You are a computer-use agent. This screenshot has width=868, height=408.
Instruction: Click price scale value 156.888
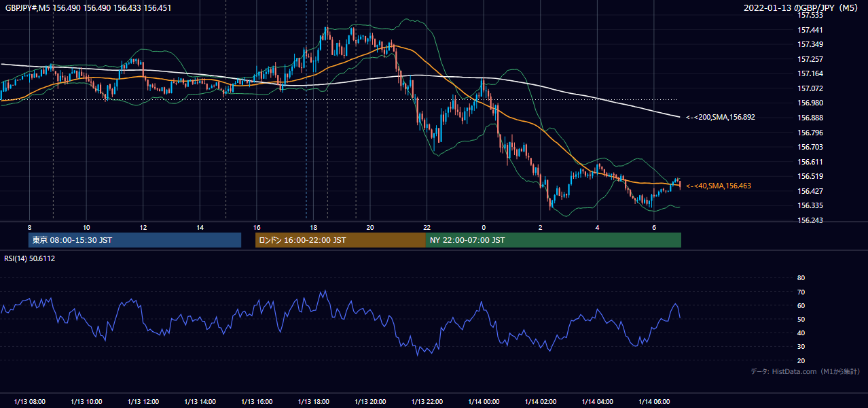pos(810,118)
